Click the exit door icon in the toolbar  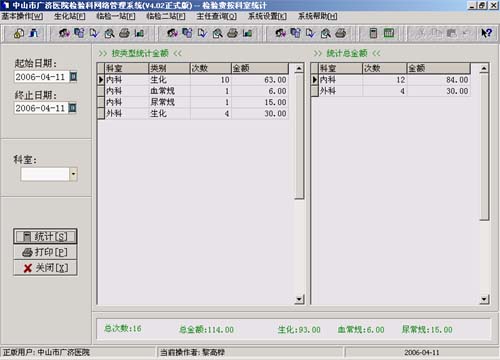coord(34,33)
